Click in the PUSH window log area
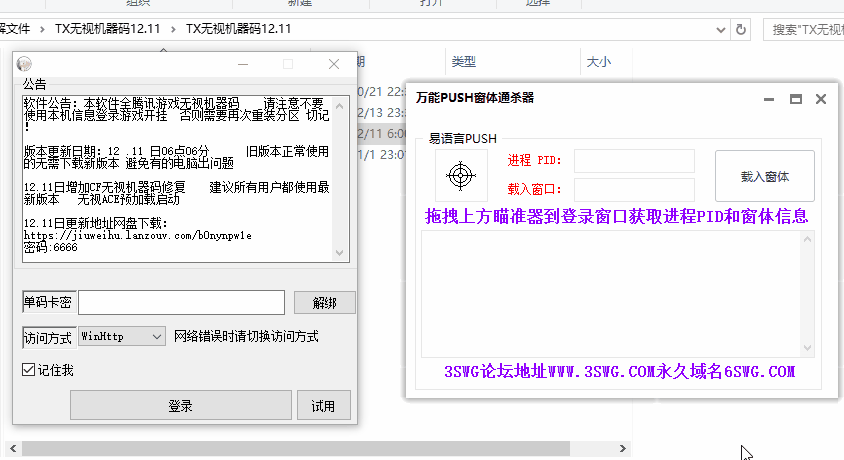The width and height of the screenshot is (844, 460). tap(611, 294)
